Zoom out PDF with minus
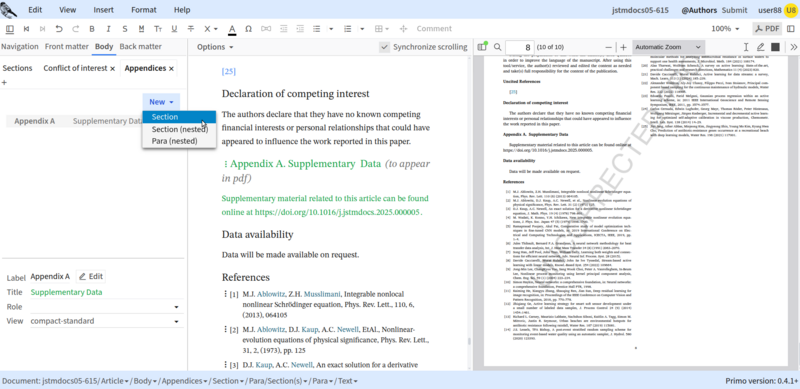The image size is (800, 389). tap(608, 47)
